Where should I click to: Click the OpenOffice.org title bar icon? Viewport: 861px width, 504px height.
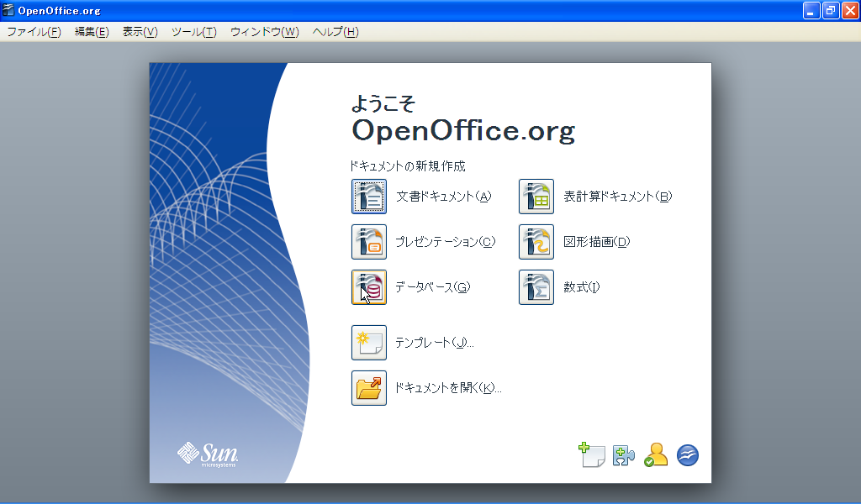click(8, 10)
